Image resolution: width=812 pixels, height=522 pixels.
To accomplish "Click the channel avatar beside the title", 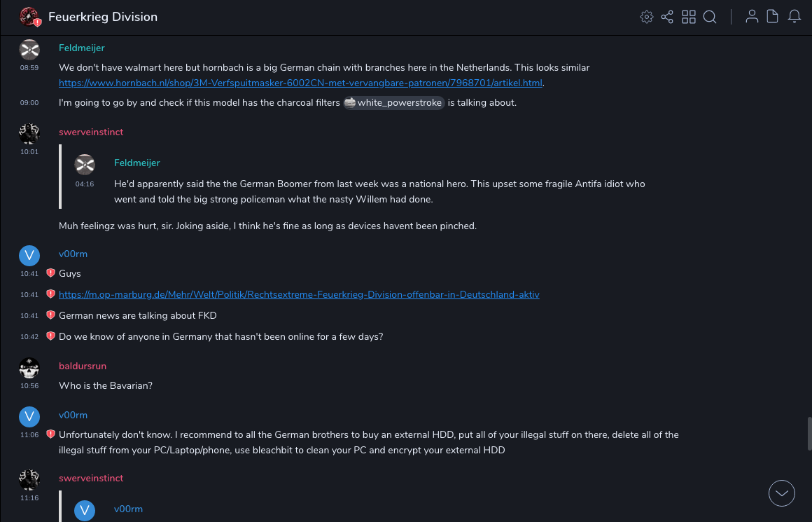I will [x=29, y=17].
